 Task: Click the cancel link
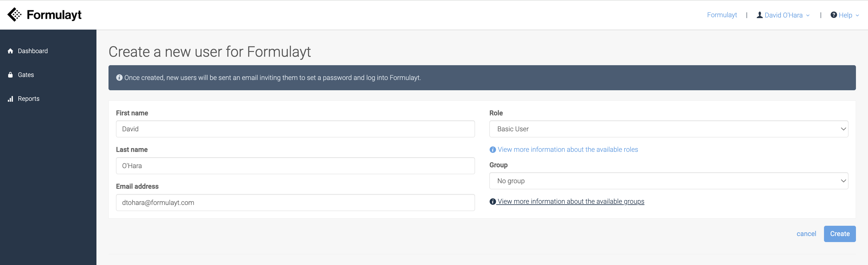(806, 234)
